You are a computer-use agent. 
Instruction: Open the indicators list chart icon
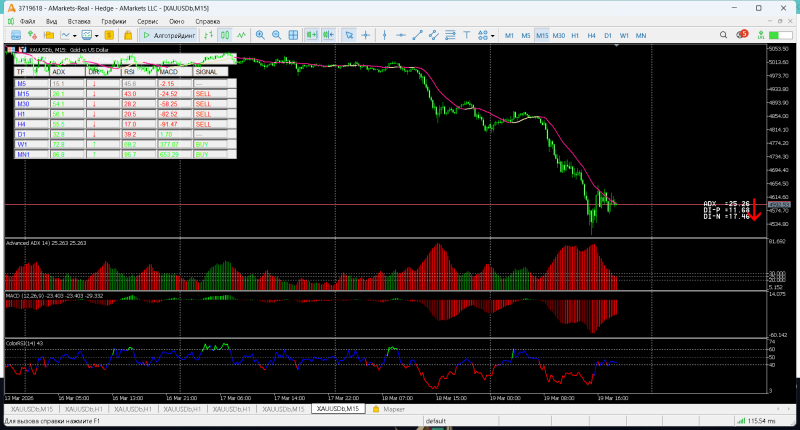pyautogui.click(x=65, y=35)
